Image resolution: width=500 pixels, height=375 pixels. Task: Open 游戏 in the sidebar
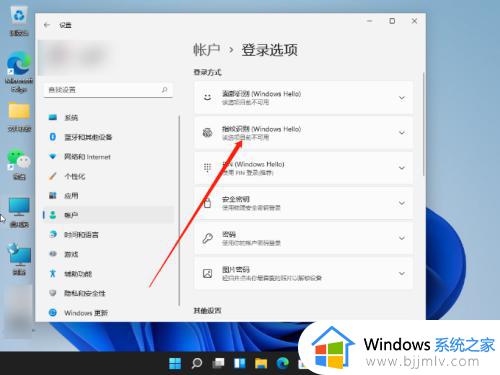pyautogui.click(x=108, y=254)
